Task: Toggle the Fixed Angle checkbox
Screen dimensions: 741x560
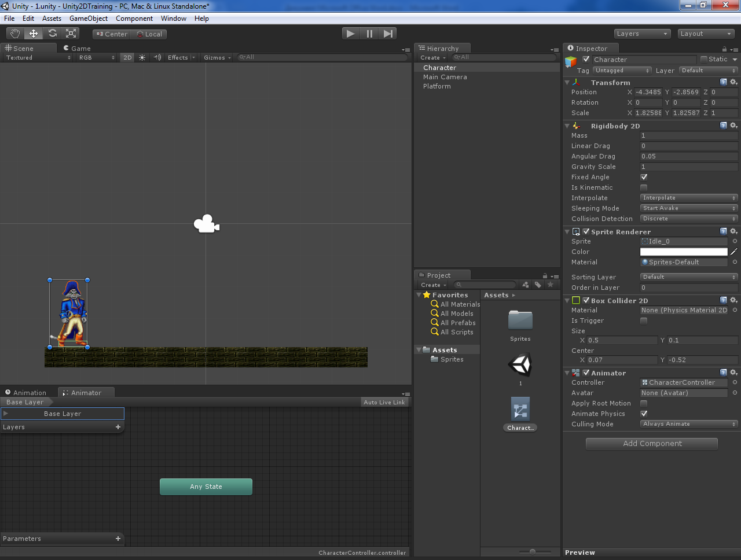Action: pyautogui.click(x=644, y=177)
